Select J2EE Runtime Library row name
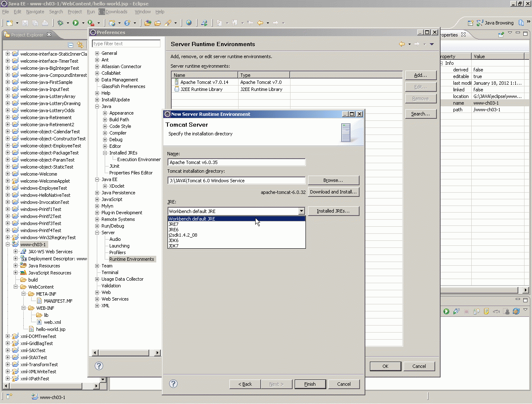532x404 pixels. pos(201,89)
